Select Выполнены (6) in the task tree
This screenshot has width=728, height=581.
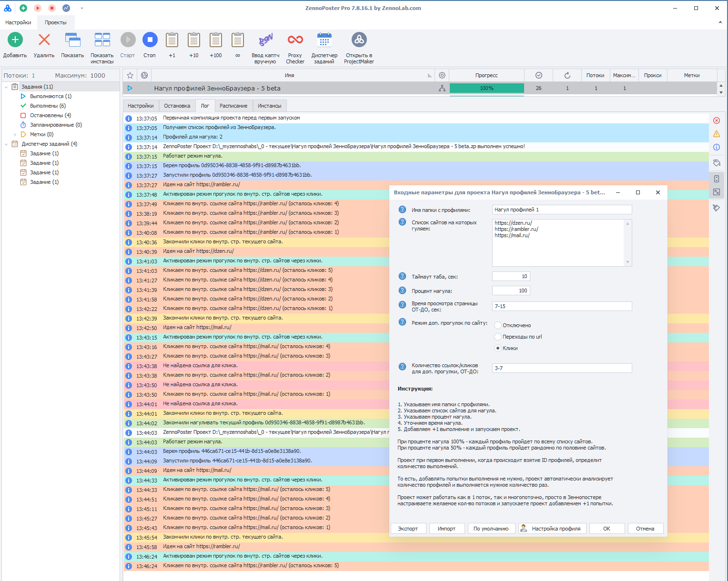pyautogui.click(x=48, y=106)
